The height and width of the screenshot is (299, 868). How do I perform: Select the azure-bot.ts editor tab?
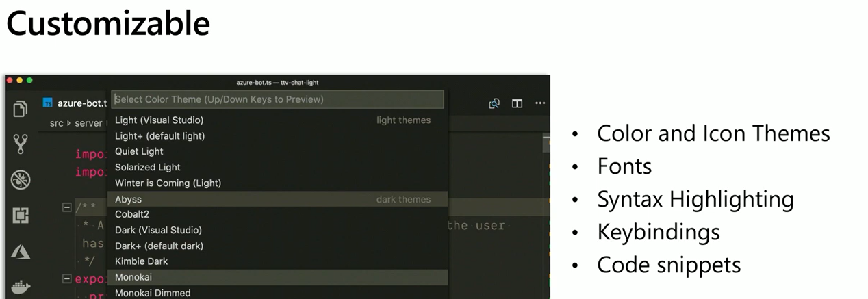coord(75,103)
